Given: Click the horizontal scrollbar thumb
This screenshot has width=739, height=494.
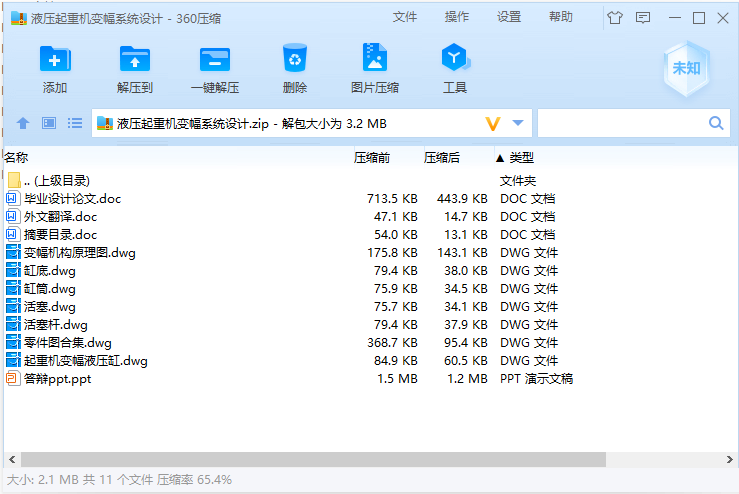Looking at the screenshot, I should (x=313, y=459).
